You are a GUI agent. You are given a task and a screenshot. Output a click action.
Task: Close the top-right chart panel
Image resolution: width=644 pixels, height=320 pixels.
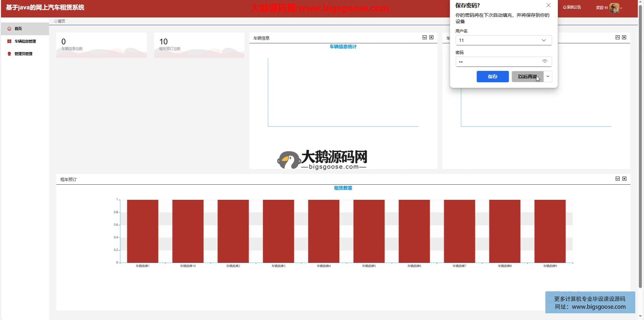point(624,38)
